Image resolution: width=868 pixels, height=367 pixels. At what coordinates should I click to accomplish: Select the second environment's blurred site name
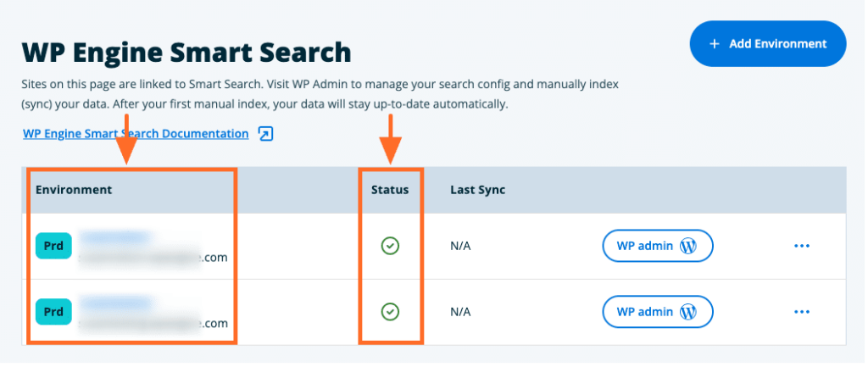point(115,302)
